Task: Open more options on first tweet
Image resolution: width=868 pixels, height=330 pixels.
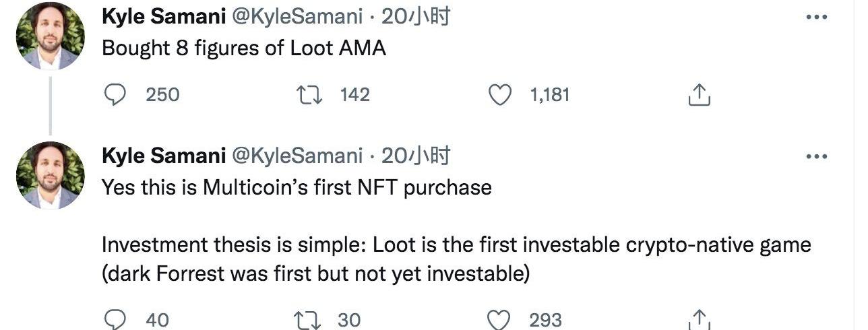Action: point(816,17)
